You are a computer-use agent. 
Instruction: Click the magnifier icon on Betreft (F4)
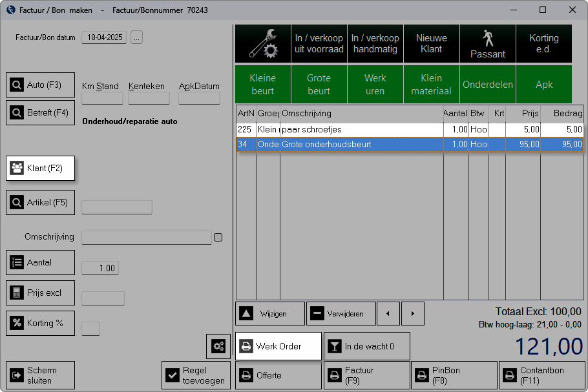pos(17,112)
